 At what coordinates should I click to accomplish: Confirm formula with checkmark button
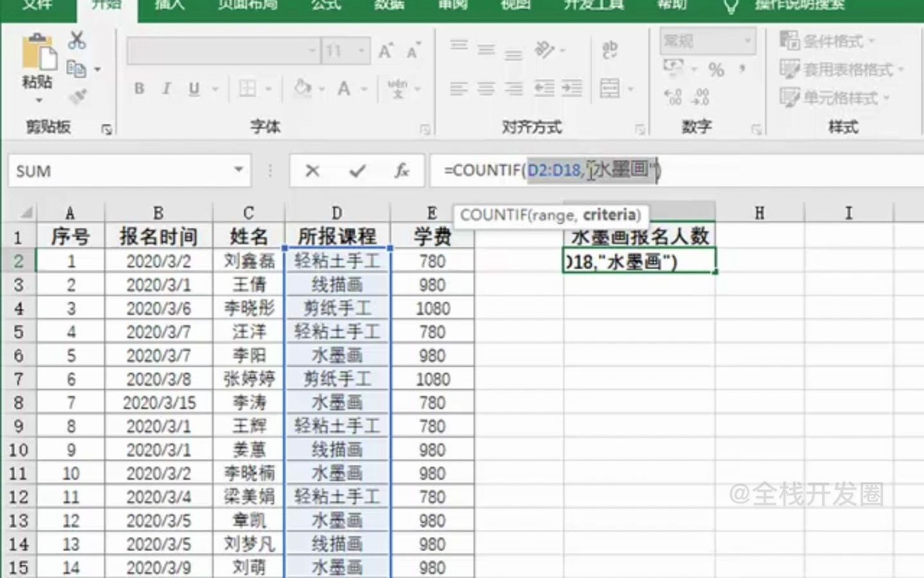(x=357, y=171)
